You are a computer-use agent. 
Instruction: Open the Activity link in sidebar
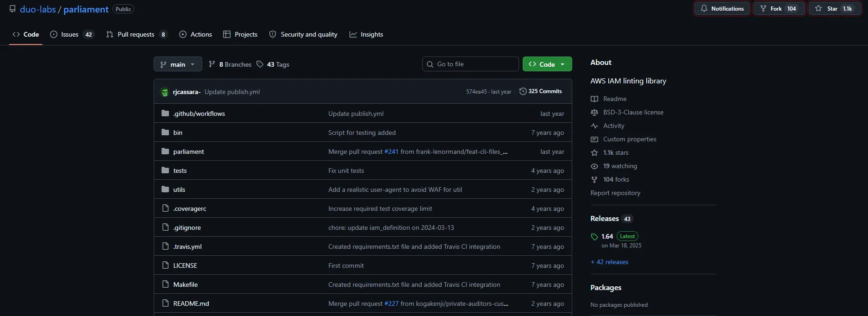click(613, 126)
